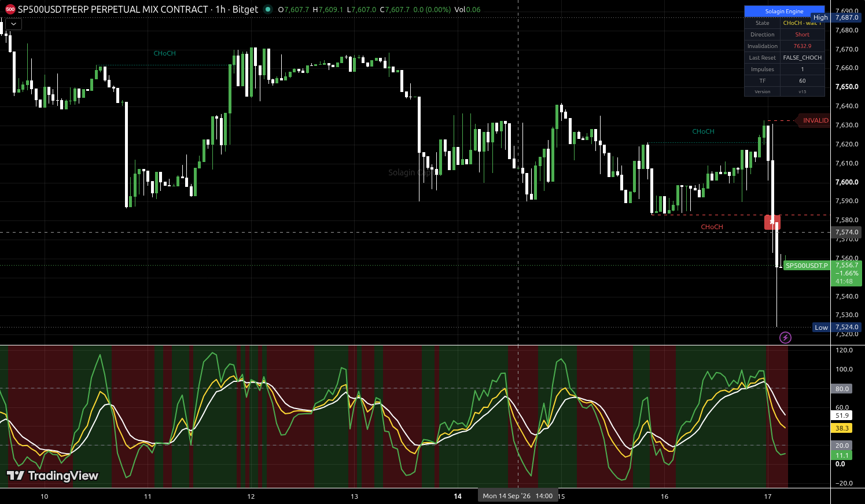This screenshot has height=504, width=865.
Task: Click the 1h interval label in title
Action: (220, 9)
